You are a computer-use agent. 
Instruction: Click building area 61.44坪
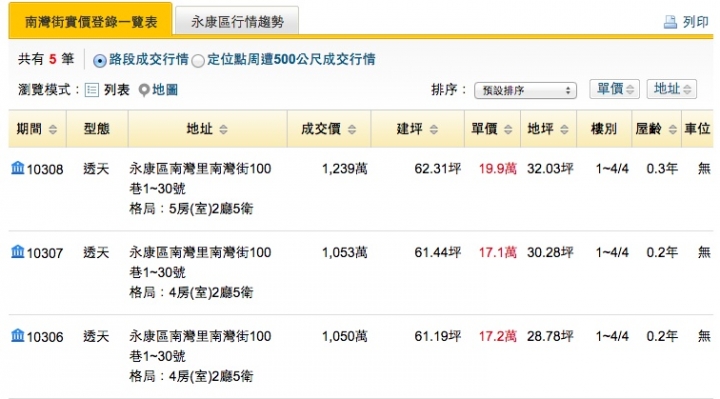438,253
